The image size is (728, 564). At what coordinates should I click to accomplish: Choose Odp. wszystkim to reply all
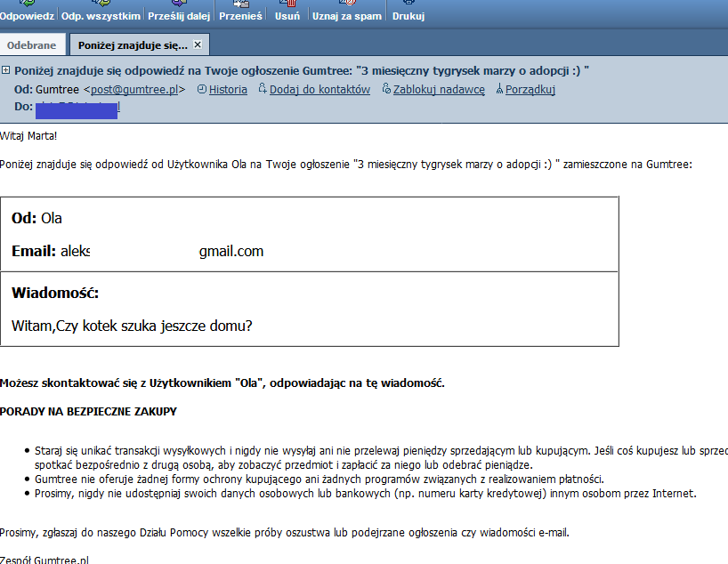coord(101,12)
